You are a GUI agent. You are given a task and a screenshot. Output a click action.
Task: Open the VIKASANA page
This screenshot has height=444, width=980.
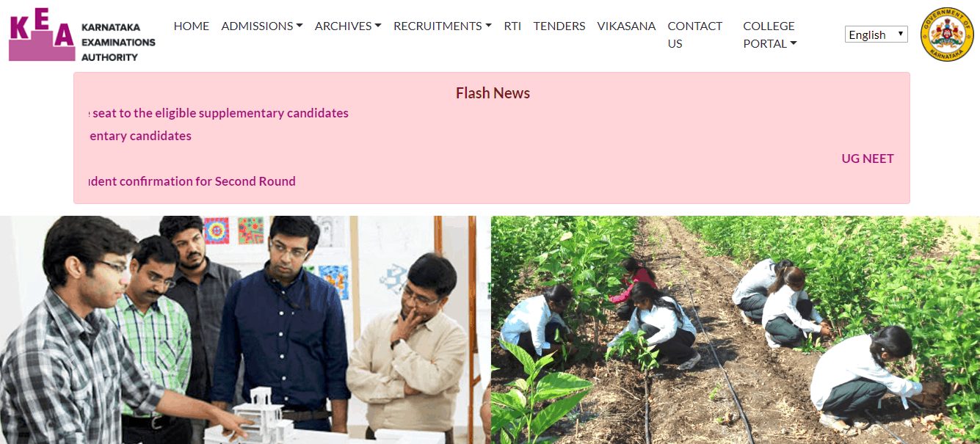[626, 26]
